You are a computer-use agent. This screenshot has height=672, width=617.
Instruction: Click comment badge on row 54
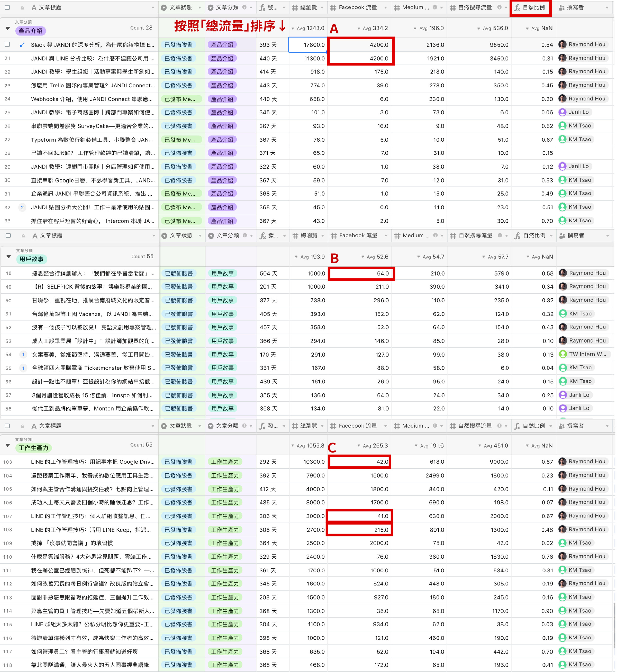pos(23,355)
